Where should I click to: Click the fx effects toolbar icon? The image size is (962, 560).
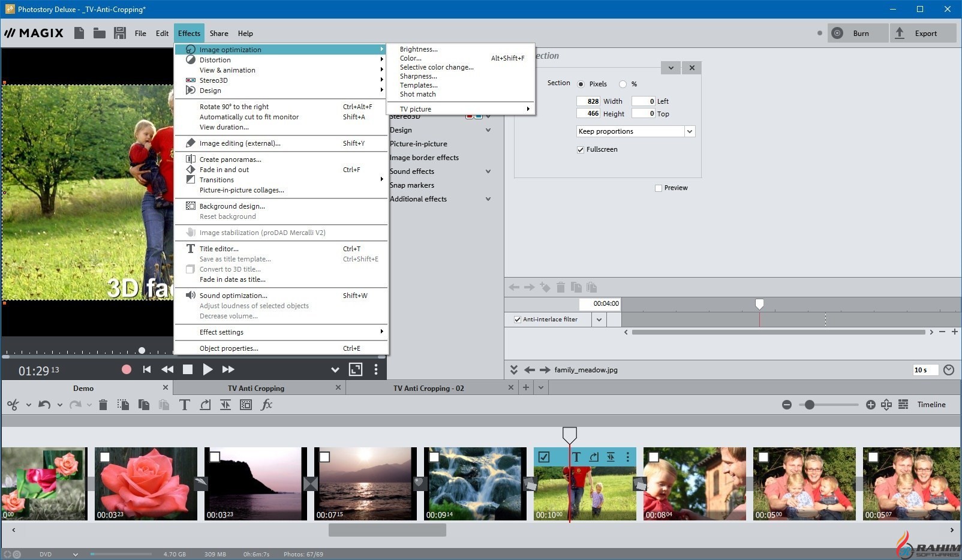267,405
